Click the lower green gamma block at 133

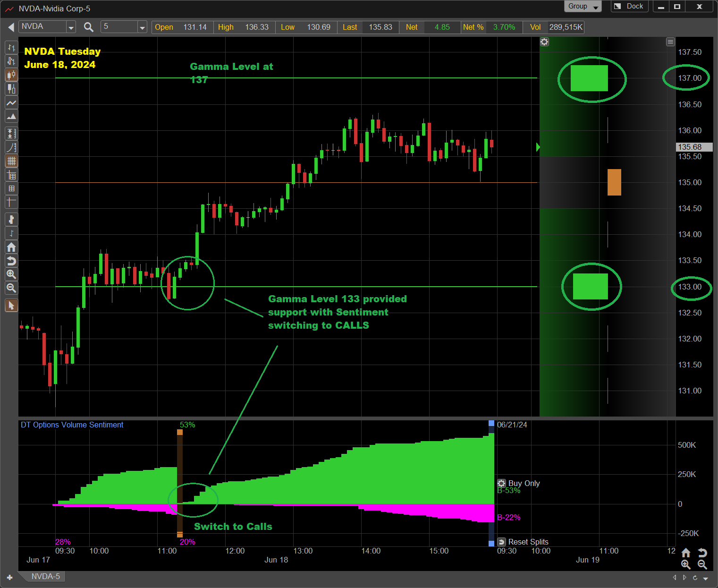tap(590, 286)
